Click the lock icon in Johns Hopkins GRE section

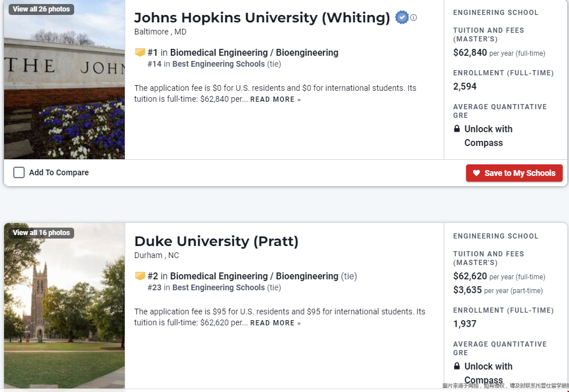[x=457, y=129]
